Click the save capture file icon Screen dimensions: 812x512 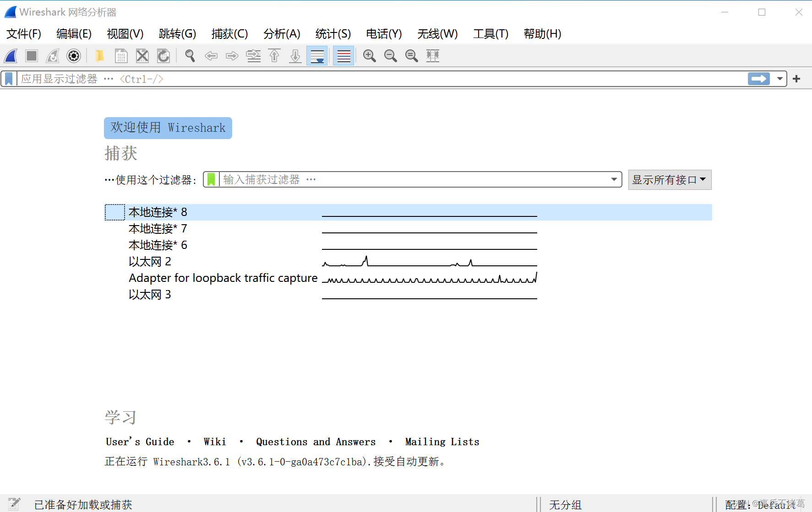[121, 56]
